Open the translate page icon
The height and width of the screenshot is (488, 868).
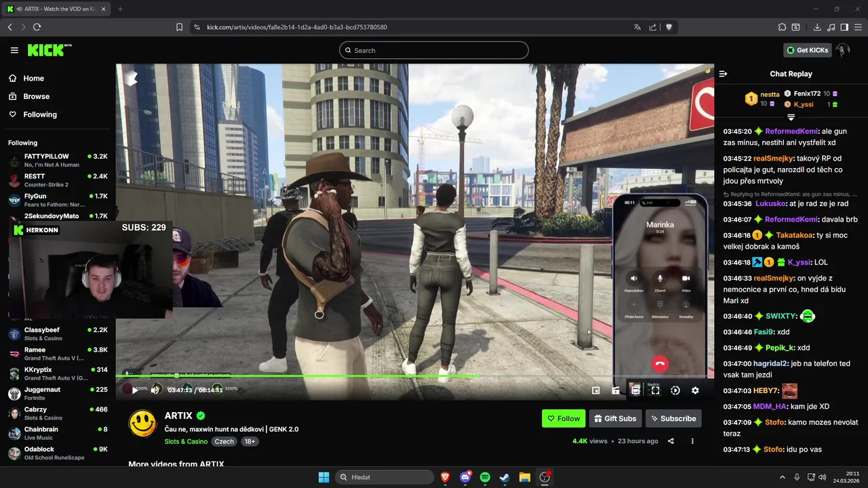(637, 27)
